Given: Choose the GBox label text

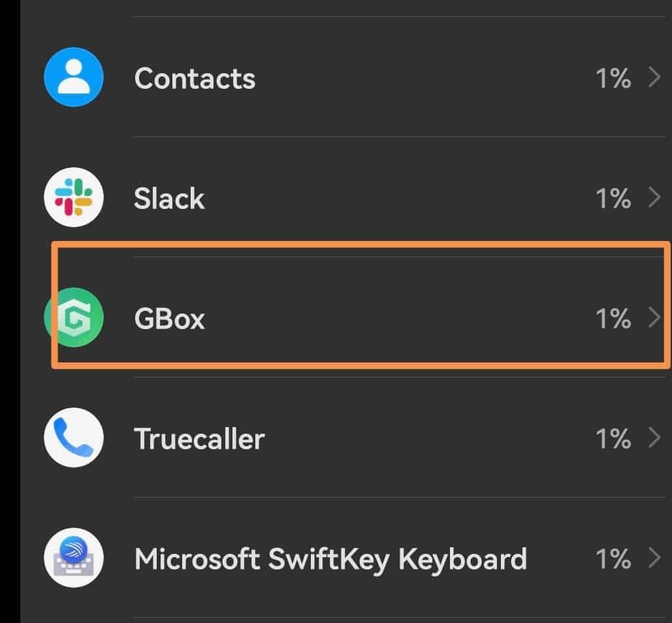Looking at the screenshot, I should pos(169,319).
